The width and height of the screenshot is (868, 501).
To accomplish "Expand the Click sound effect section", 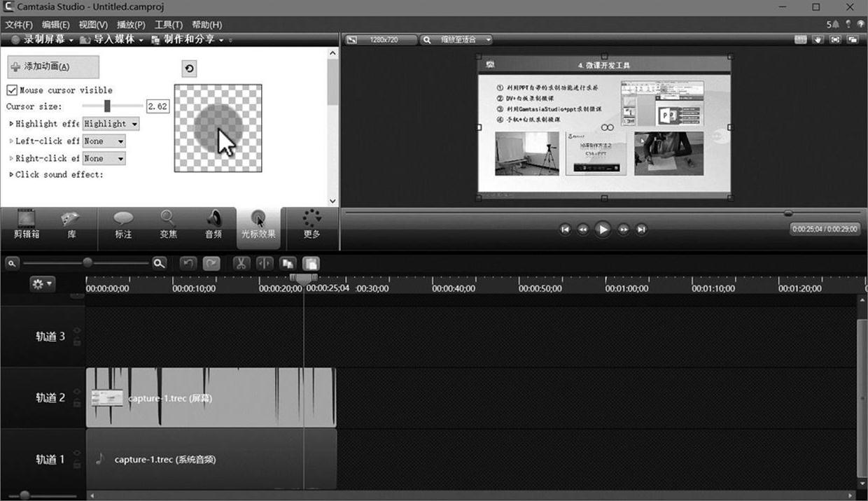I will coord(11,175).
